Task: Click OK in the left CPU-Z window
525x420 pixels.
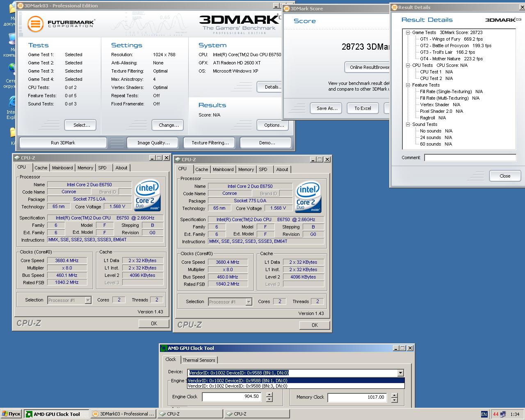Action: pyautogui.click(x=154, y=324)
